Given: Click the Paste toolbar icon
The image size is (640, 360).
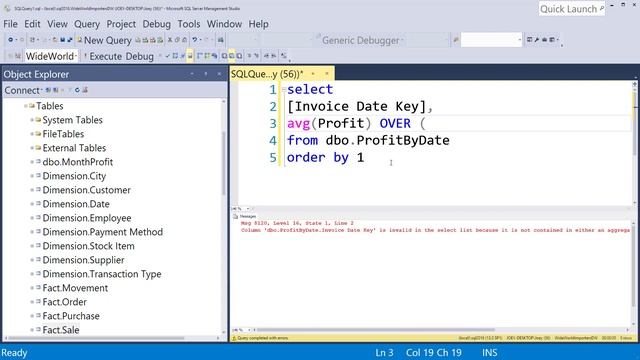Looking at the screenshot, I should tap(184, 40).
